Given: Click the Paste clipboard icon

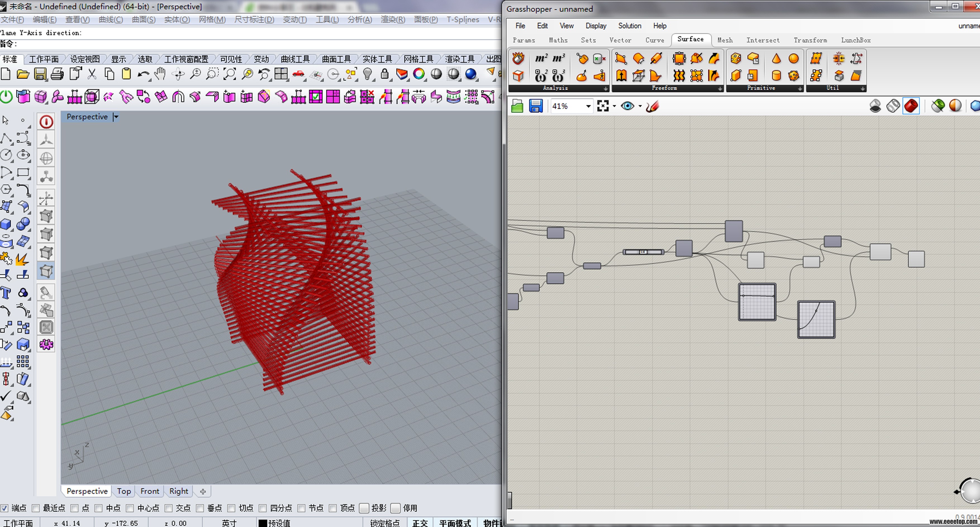Looking at the screenshot, I should pyautogui.click(x=126, y=74).
